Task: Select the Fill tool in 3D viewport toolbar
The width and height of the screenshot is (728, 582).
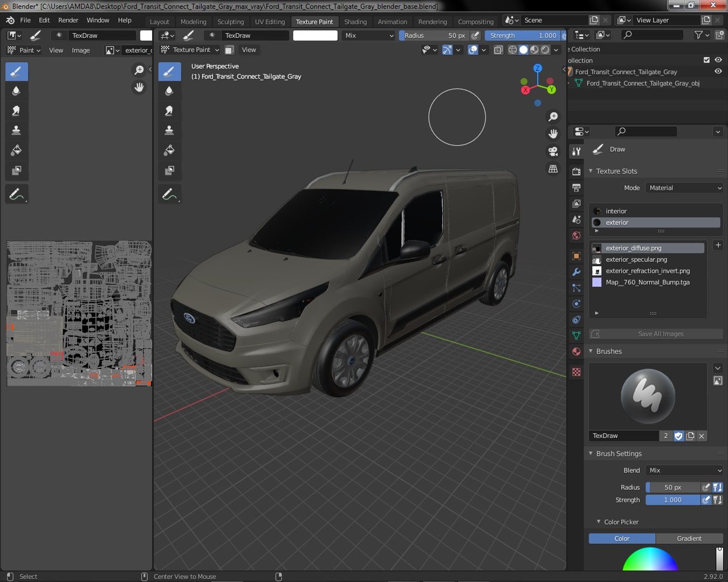Action: click(169, 150)
